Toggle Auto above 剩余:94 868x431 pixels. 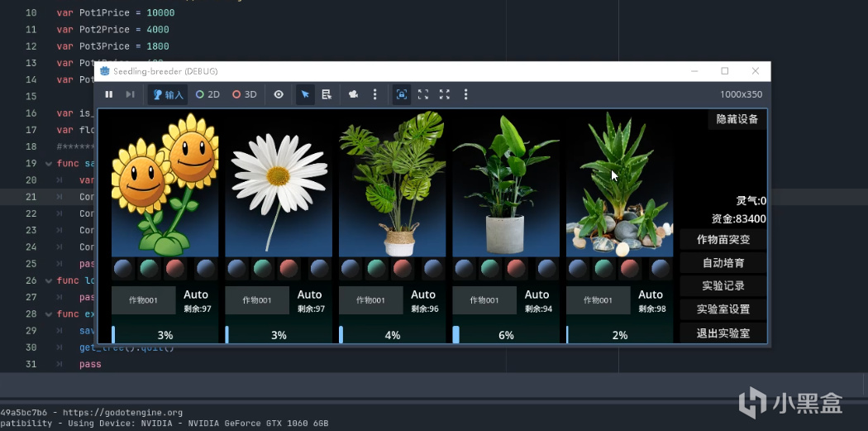click(x=537, y=295)
